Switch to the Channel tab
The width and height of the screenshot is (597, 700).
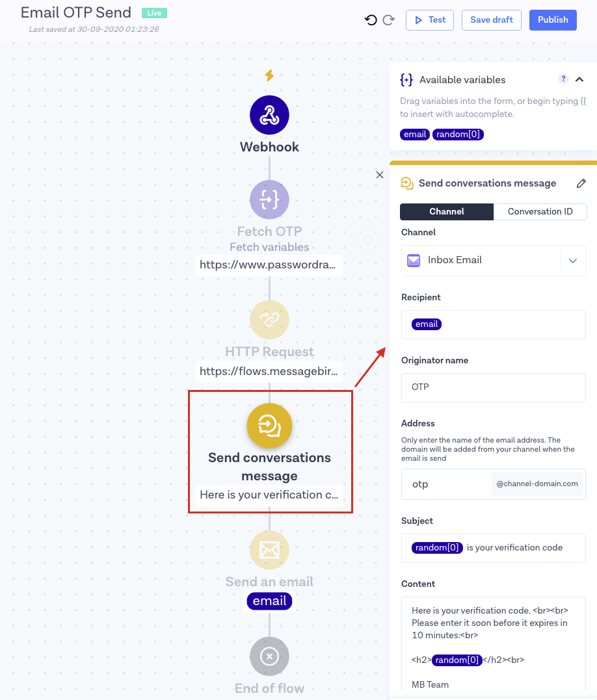[447, 212]
